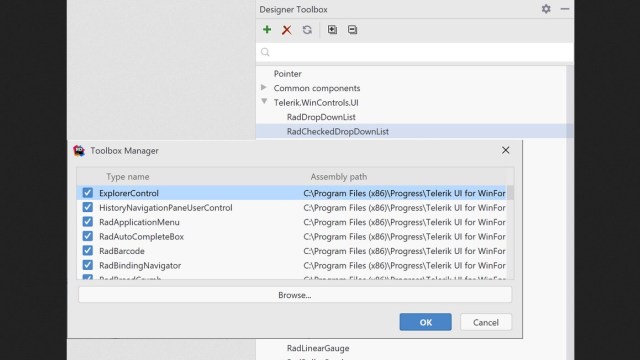Uncheck the HistoryNavigationPaneUserControl checkbox
Screen dimensions: 640x360
(87, 207)
